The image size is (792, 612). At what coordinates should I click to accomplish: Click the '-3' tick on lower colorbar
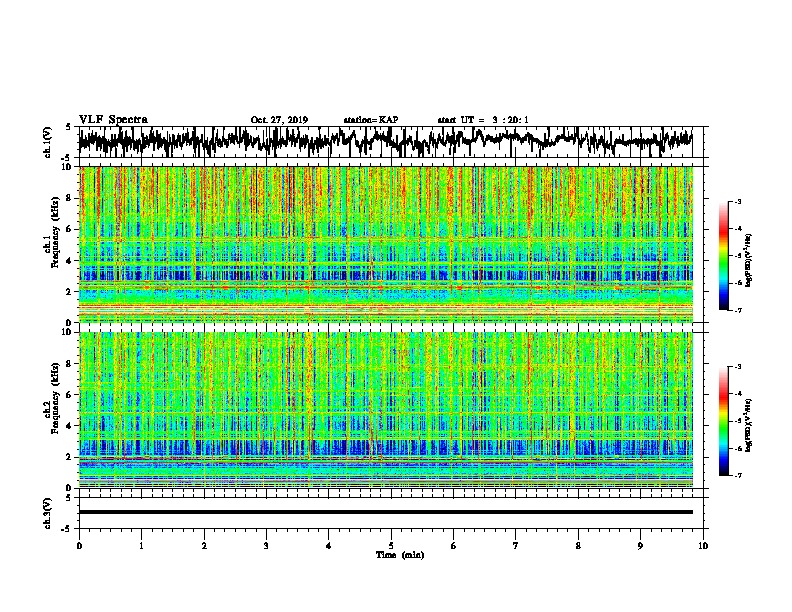pos(737,367)
